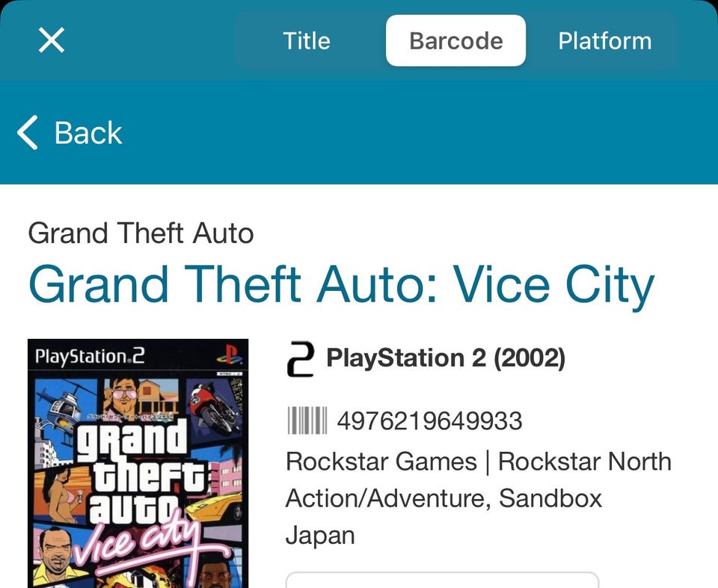Screen dimensions: 718x588
Task: Select the Barcode tab
Action: click(x=455, y=40)
